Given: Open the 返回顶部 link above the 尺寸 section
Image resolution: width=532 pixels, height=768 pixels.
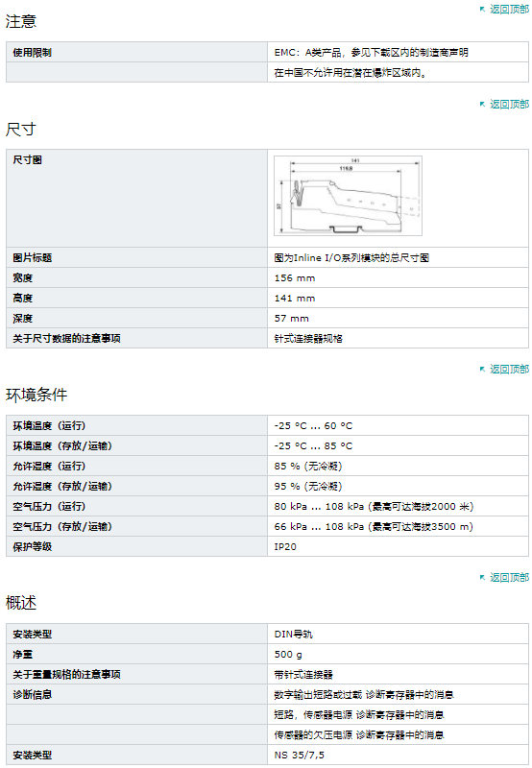Looking at the screenshot, I should coord(509,104).
